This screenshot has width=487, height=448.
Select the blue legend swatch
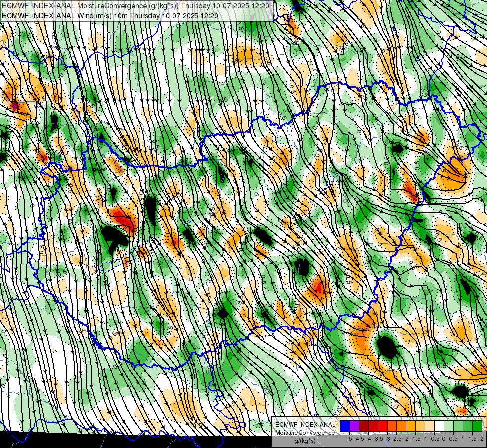(x=345, y=426)
